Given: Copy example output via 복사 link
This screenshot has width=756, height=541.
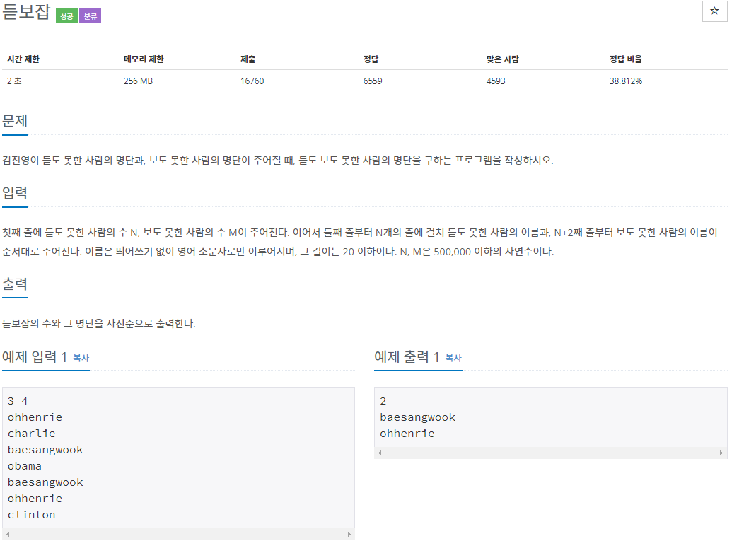Looking at the screenshot, I should (453, 358).
